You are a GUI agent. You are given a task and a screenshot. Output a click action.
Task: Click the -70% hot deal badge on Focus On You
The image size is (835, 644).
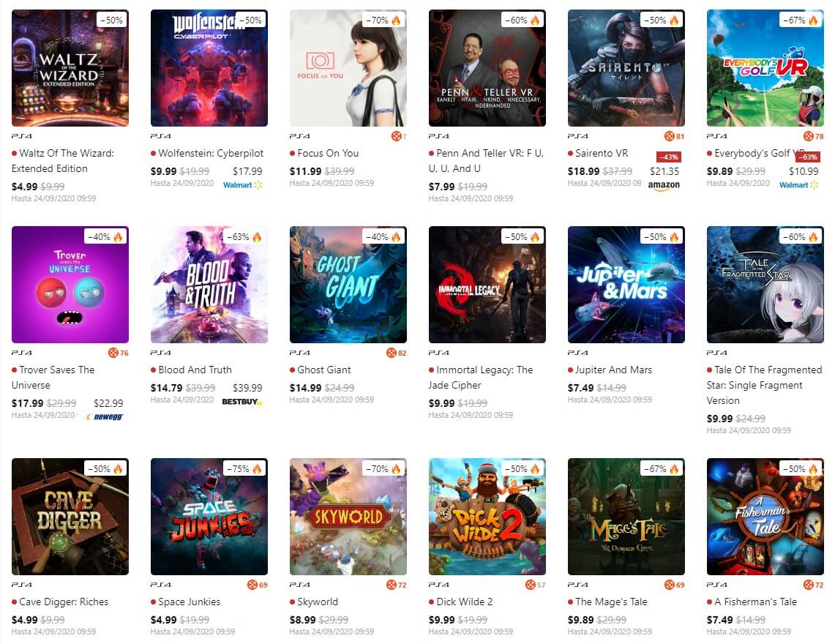pyautogui.click(x=383, y=20)
